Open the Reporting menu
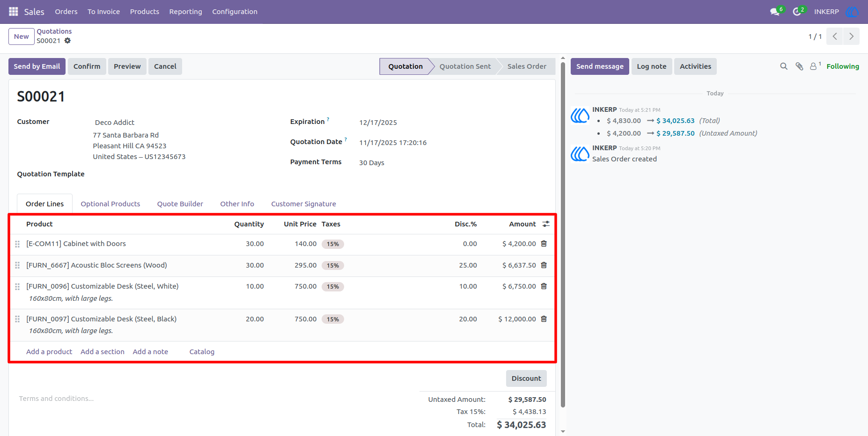The image size is (868, 436). coord(185,12)
